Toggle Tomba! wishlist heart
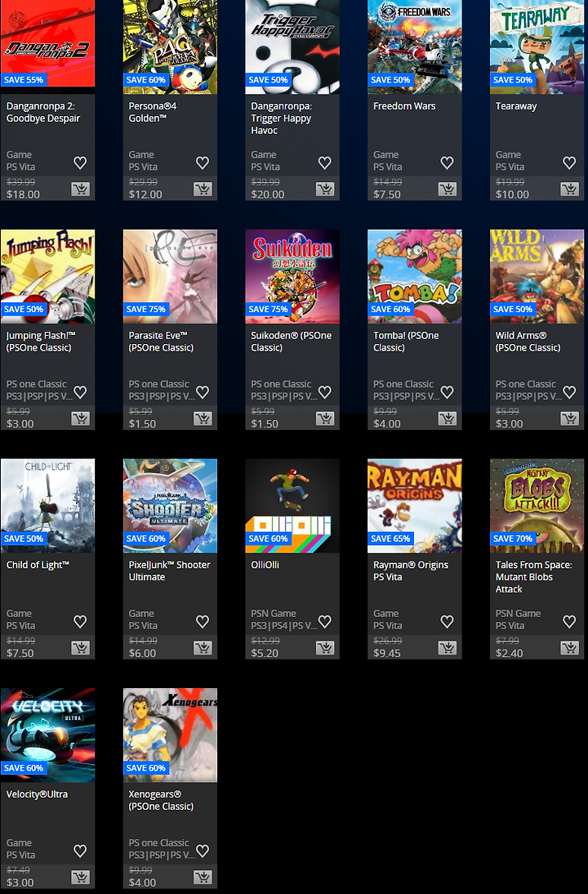The image size is (588, 894). click(448, 392)
